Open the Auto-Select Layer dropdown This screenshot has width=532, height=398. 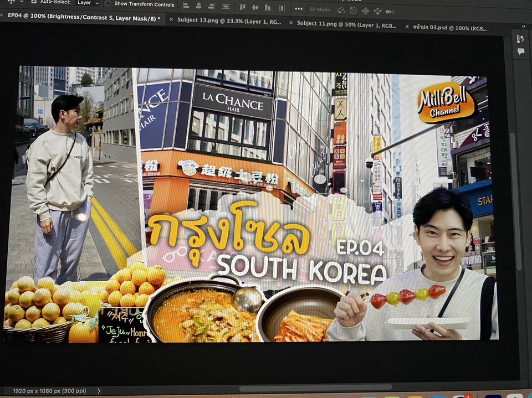tap(88, 3)
